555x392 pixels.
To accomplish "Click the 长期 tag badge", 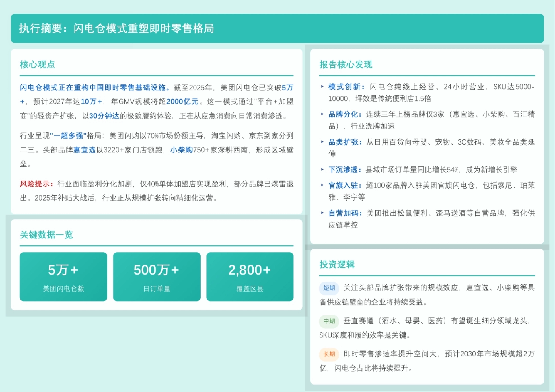I will coord(329,354).
